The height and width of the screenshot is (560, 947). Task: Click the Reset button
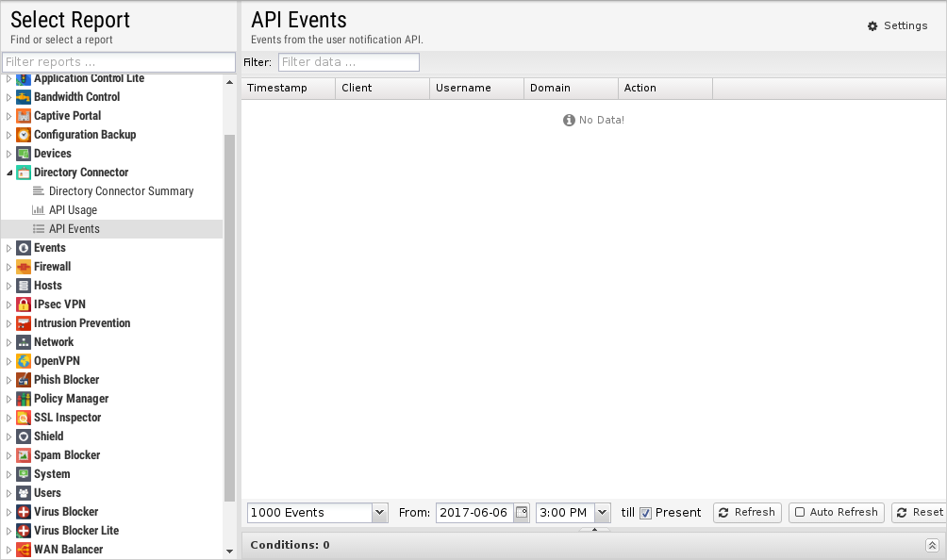[x=920, y=512]
